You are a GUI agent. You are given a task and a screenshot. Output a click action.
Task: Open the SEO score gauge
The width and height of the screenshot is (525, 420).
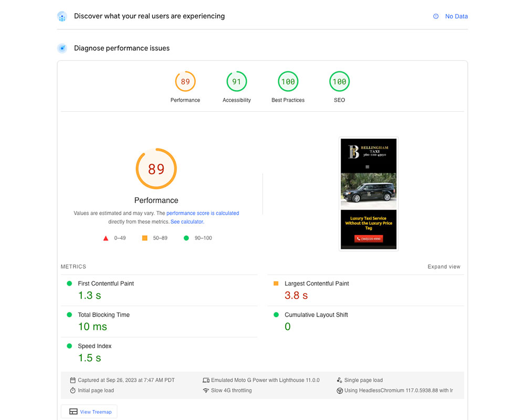[339, 82]
